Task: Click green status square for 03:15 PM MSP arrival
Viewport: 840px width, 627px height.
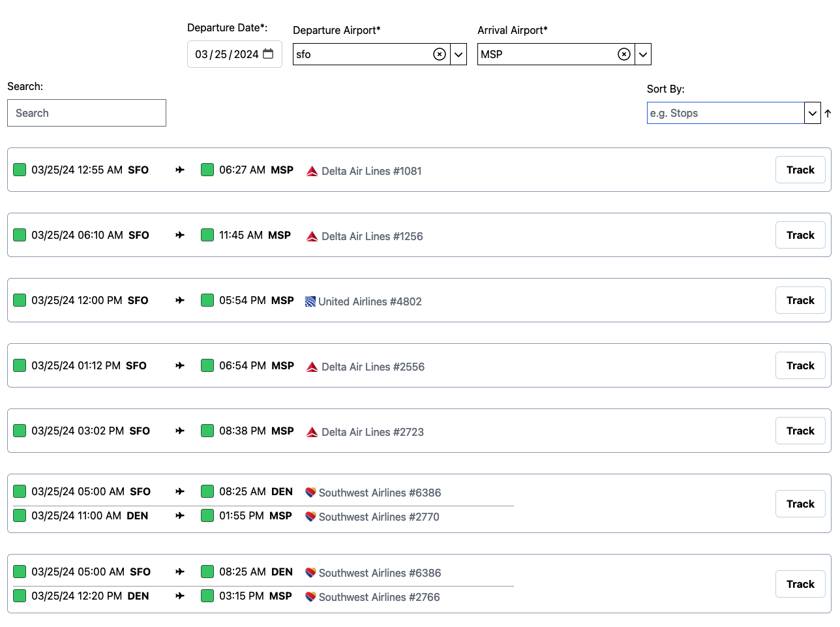Action: [x=207, y=596]
